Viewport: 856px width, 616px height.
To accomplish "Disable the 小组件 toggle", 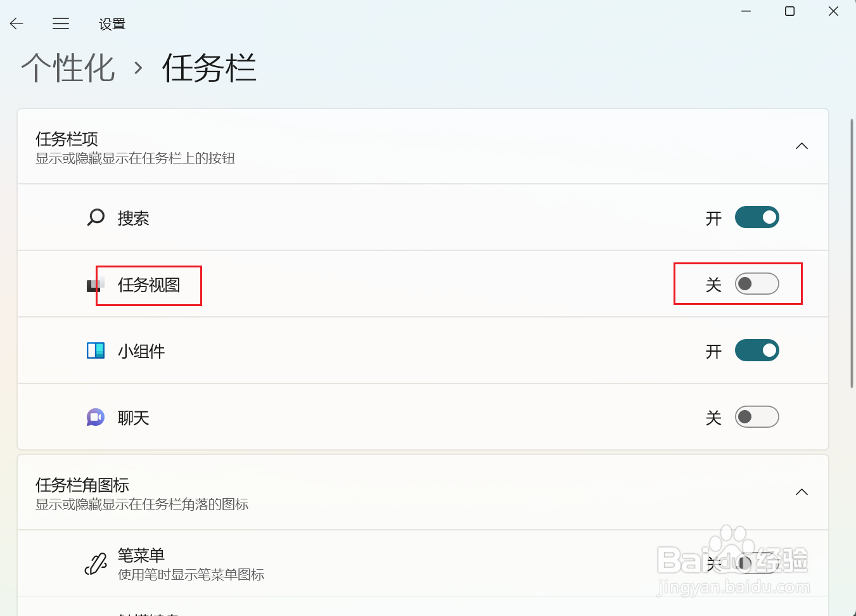I will click(x=757, y=350).
